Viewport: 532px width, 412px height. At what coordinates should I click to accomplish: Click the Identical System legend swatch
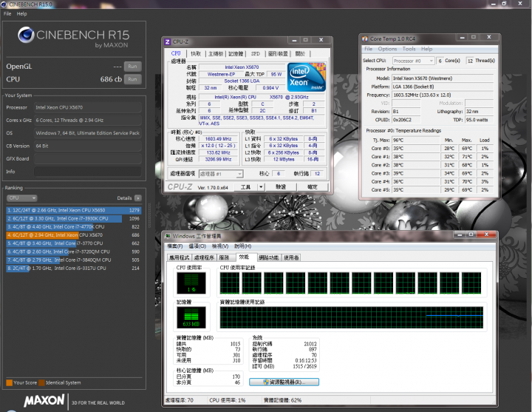41,382
